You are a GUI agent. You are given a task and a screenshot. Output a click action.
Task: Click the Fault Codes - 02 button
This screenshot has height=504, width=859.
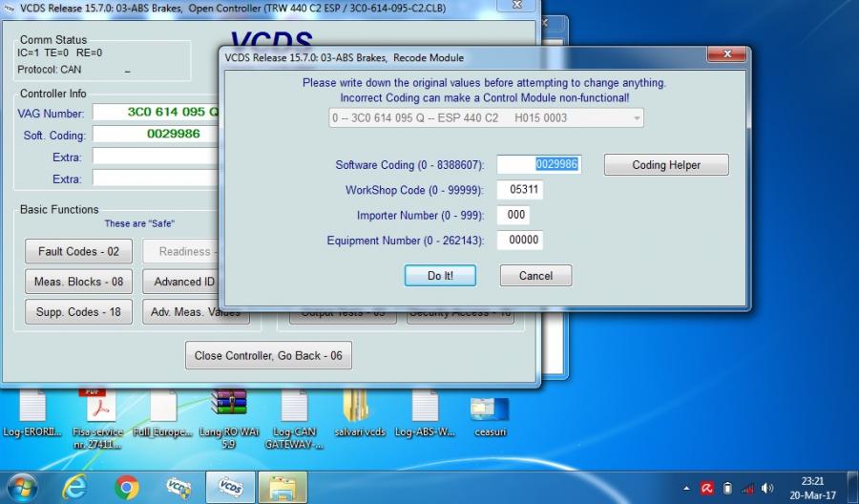(x=78, y=252)
